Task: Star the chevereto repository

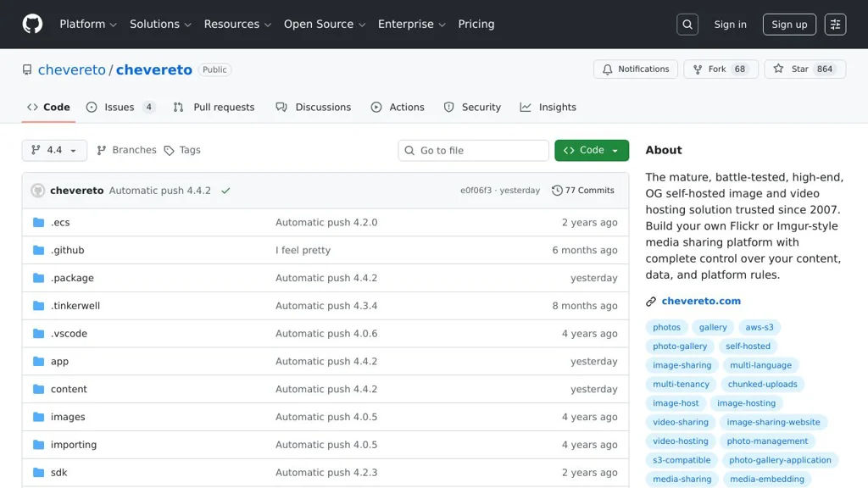Action: click(792, 69)
